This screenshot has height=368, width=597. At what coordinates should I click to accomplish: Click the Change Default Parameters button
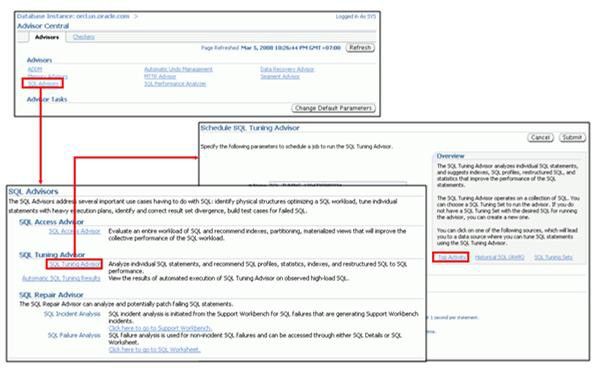click(x=333, y=108)
